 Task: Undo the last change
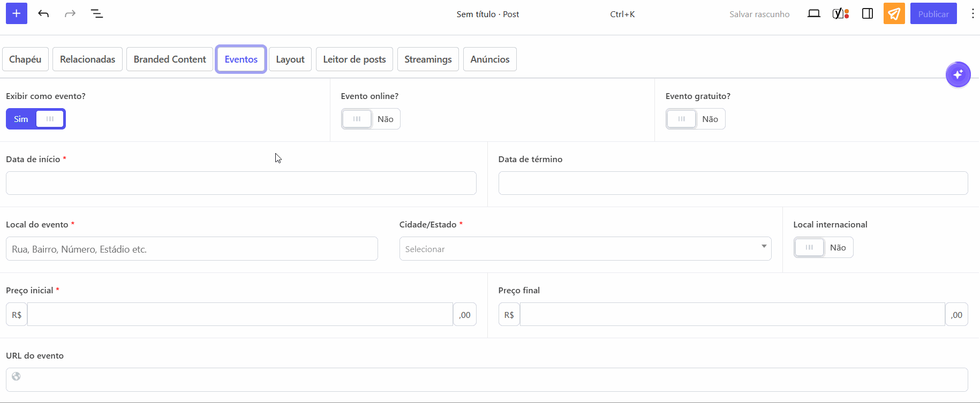43,14
